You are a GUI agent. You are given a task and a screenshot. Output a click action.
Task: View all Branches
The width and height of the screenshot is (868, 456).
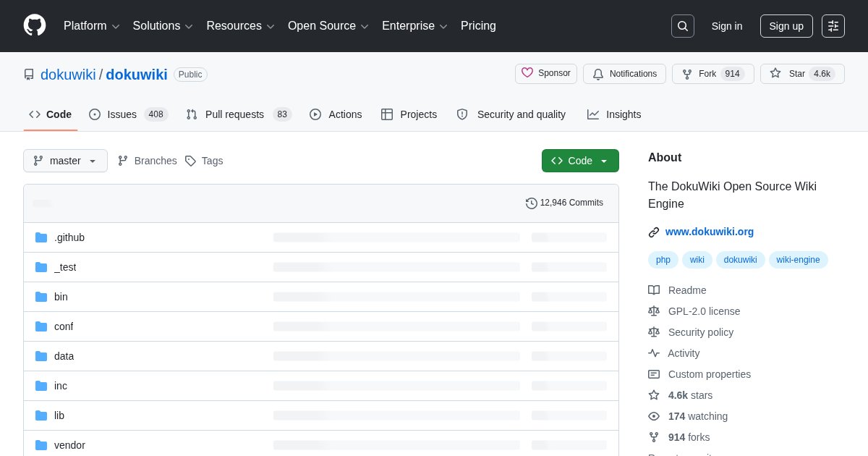148,161
